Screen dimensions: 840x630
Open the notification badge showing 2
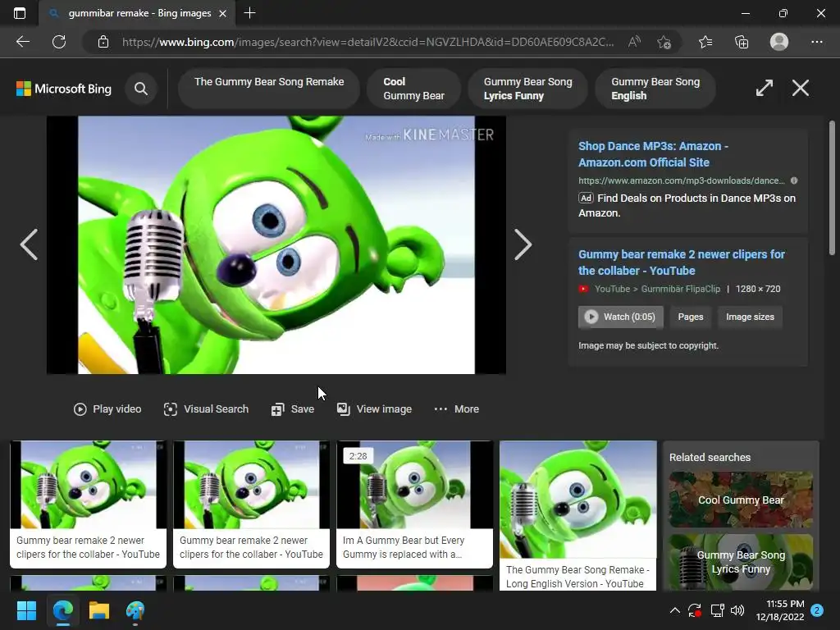[x=817, y=610]
